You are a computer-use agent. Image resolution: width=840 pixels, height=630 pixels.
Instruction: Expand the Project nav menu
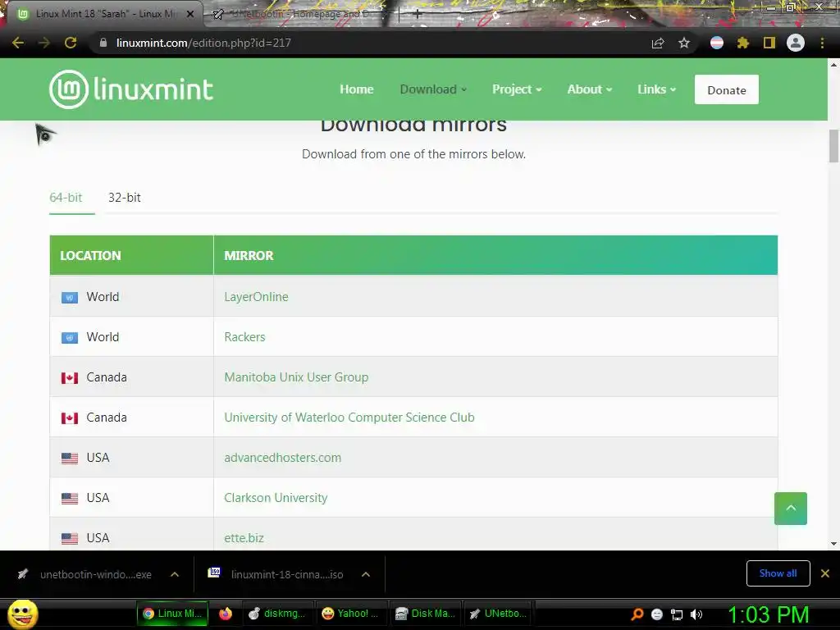(517, 89)
